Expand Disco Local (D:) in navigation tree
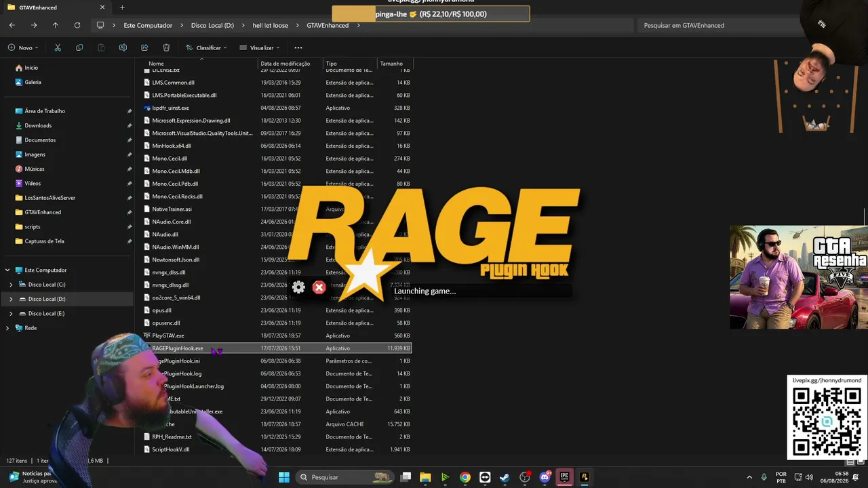The image size is (868, 488). 11,299
